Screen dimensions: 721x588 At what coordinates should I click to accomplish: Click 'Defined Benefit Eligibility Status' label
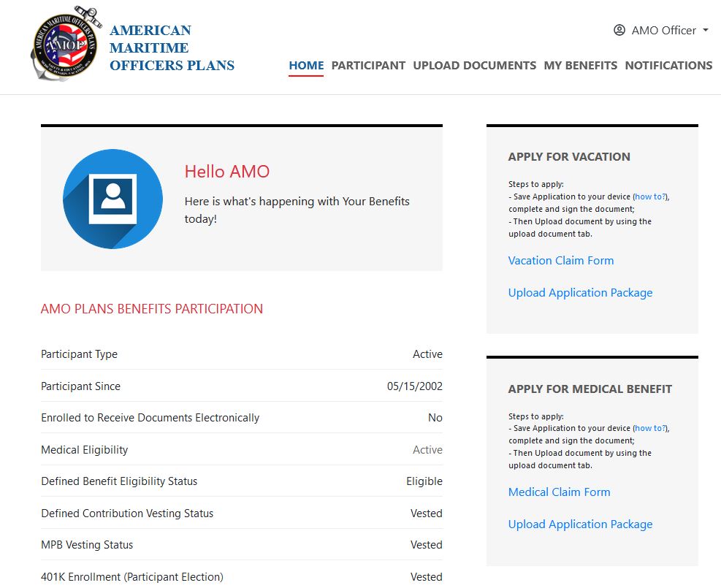click(x=119, y=481)
